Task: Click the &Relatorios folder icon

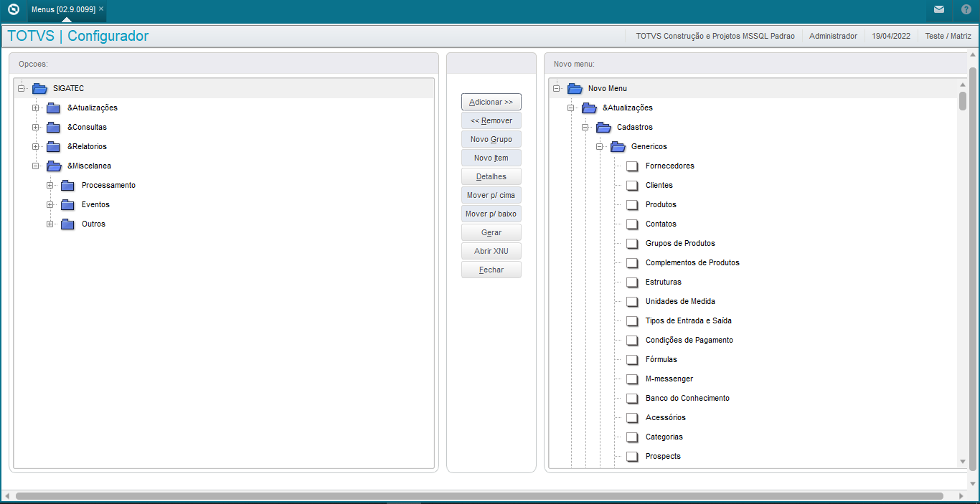Action: click(54, 146)
